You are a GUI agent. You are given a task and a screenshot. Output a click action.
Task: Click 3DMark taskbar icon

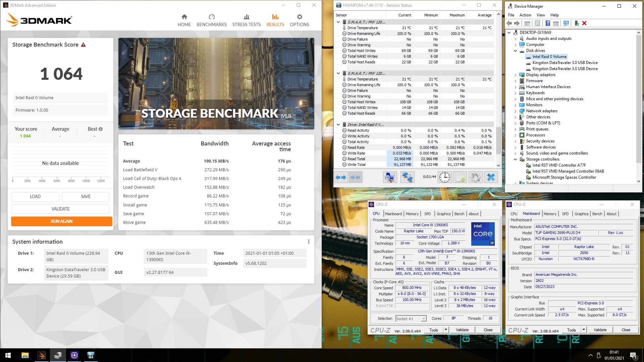tap(41, 355)
